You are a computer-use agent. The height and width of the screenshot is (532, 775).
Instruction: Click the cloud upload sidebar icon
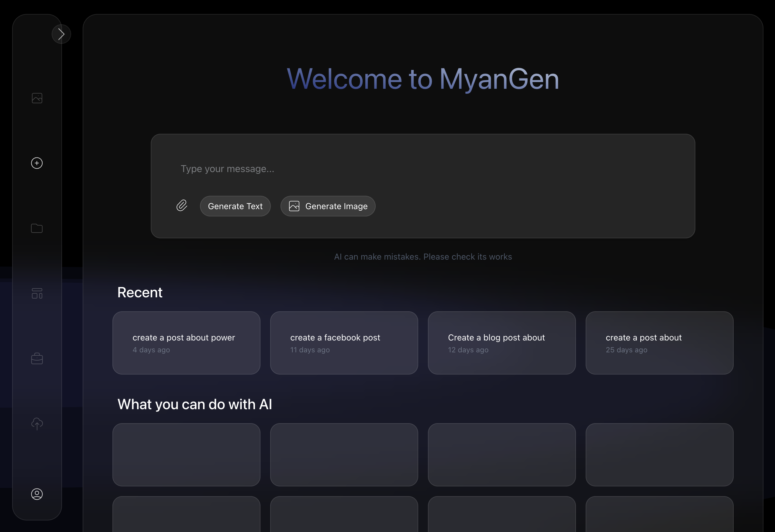37,423
